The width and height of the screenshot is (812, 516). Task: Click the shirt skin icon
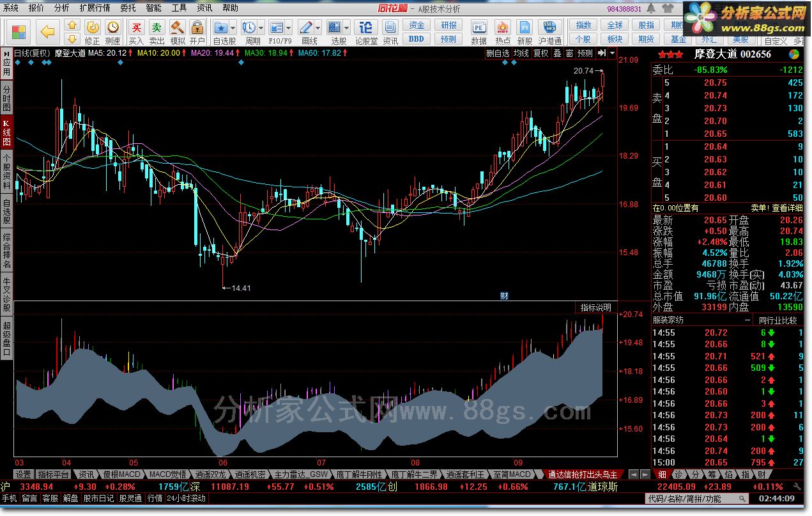click(x=668, y=8)
